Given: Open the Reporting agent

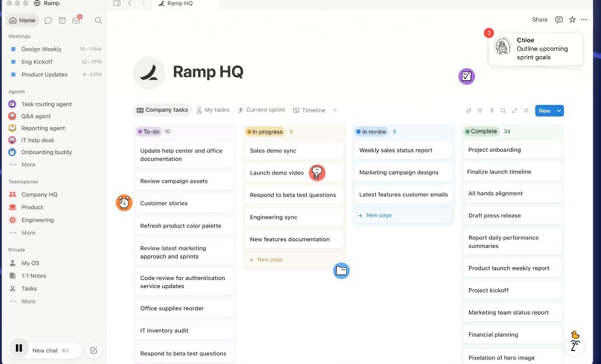Looking at the screenshot, I should tap(43, 128).
